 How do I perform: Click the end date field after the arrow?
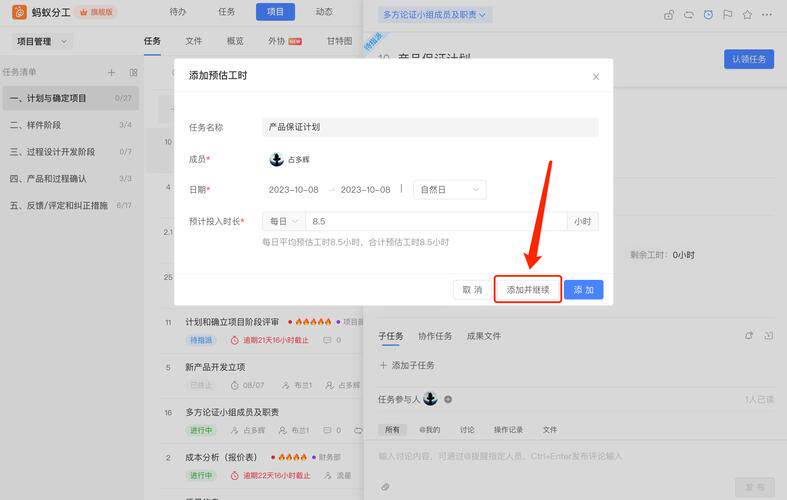pyautogui.click(x=365, y=190)
